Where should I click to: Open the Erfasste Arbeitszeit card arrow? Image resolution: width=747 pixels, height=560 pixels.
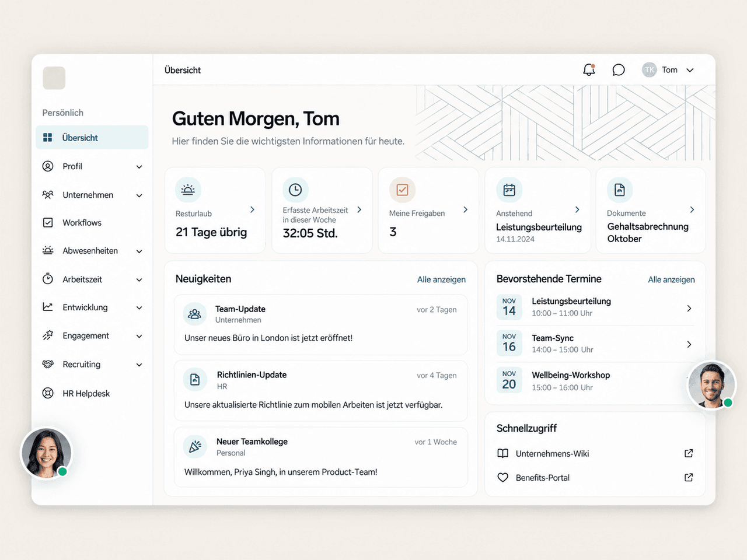coord(359,209)
